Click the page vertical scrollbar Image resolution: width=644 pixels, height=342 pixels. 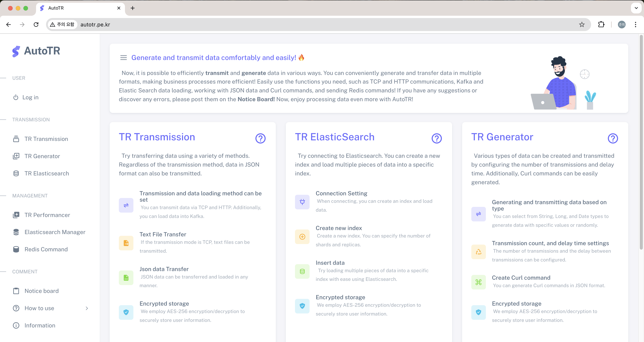(641, 142)
